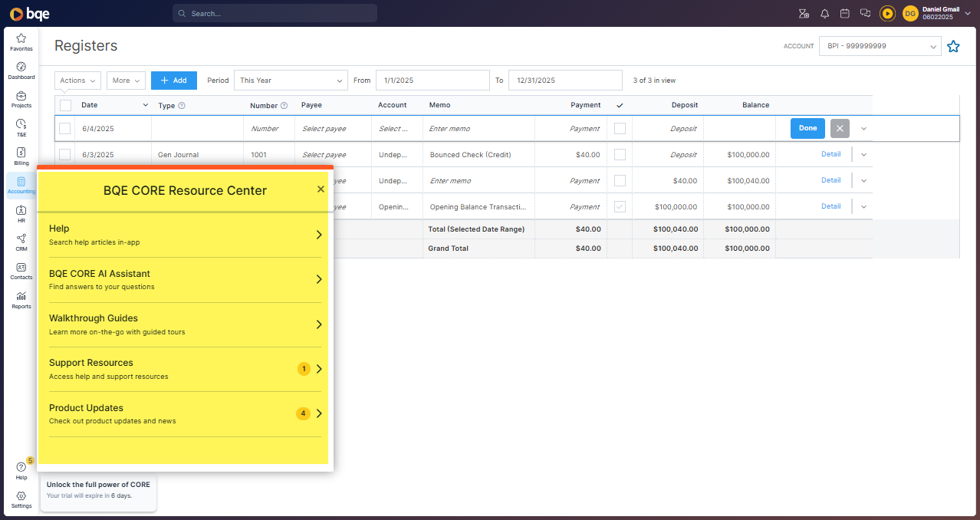Toggle the cleared checkbox on the Bounced Check row
The image size is (980, 520).
620,154
